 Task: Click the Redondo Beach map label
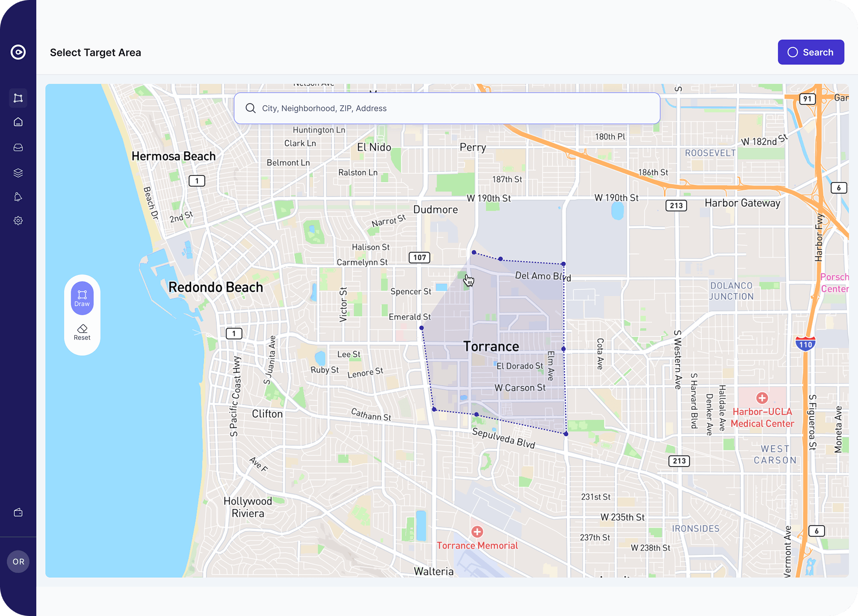(x=215, y=288)
